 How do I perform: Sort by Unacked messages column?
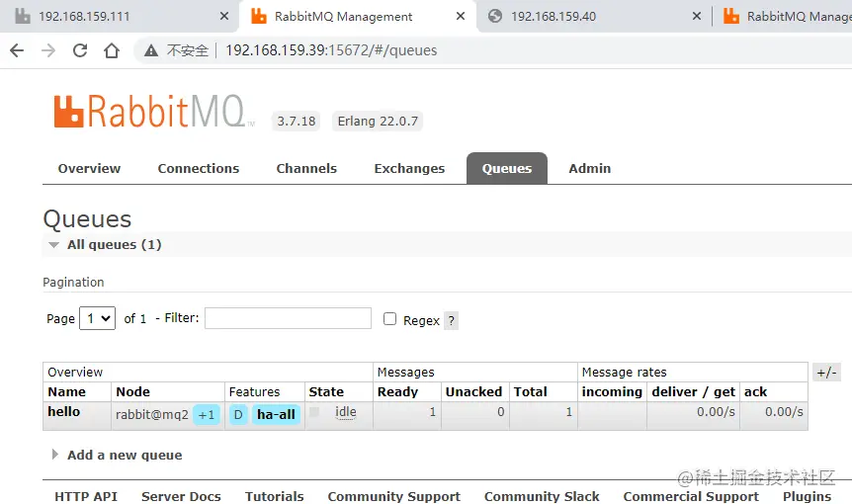[x=473, y=391]
